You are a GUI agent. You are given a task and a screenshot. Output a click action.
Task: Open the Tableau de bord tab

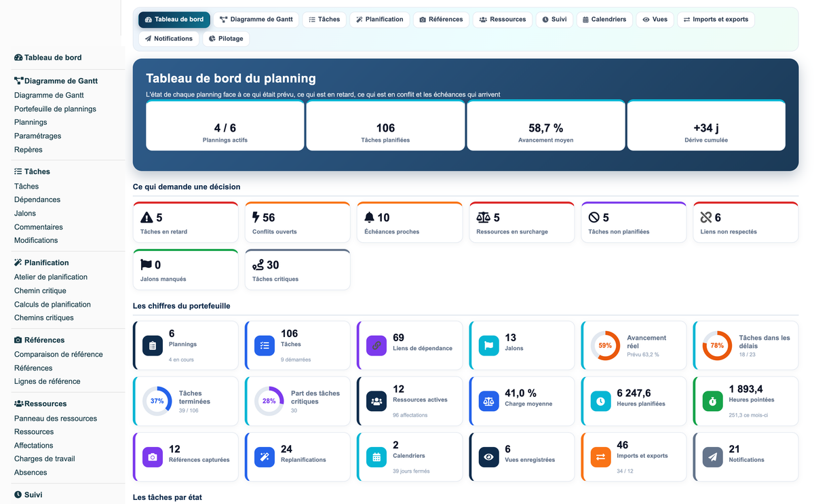[174, 20]
